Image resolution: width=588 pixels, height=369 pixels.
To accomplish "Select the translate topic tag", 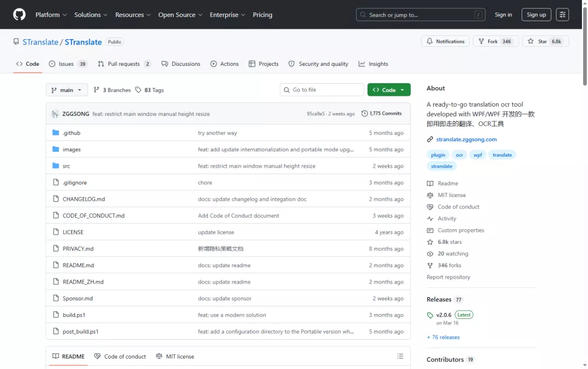I will click(x=502, y=155).
